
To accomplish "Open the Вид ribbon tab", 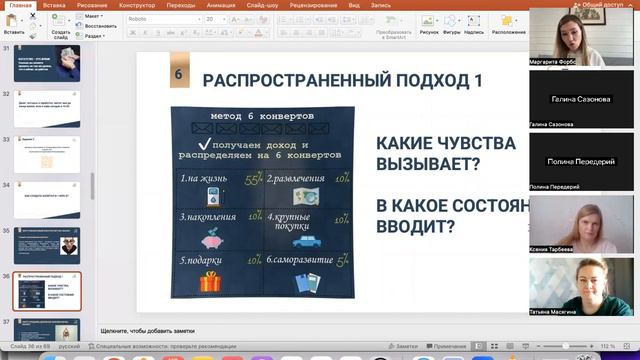I will pyautogui.click(x=354, y=5).
